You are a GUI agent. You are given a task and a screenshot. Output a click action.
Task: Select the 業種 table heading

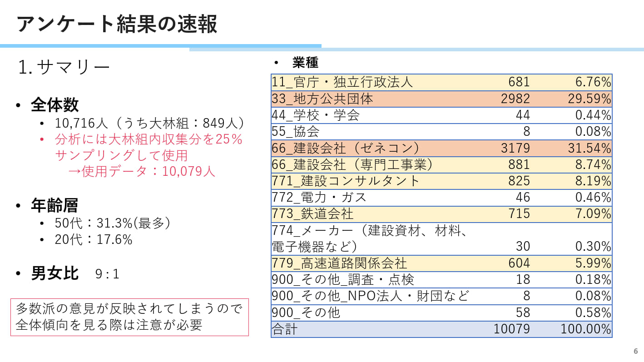(305, 62)
